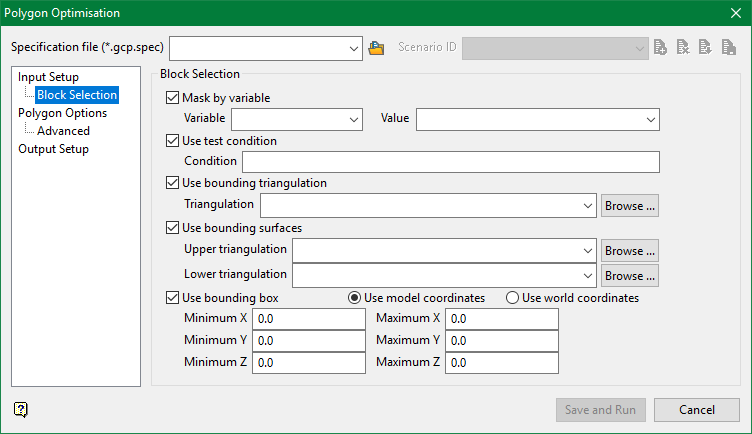Open Output Setup in the tree

click(53, 149)
